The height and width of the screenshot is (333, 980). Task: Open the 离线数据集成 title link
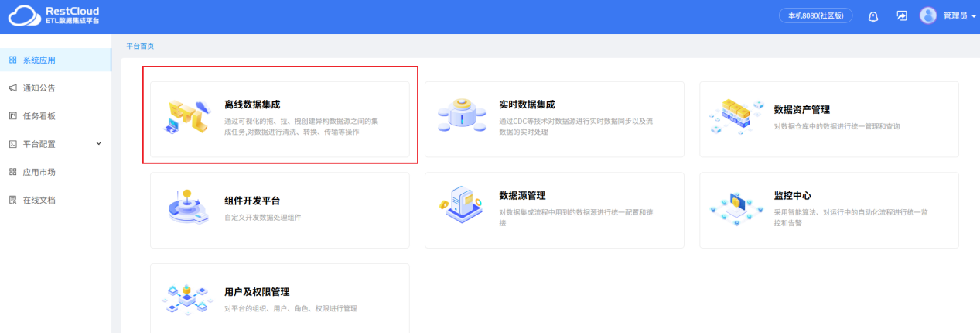(x=252, y=105)
